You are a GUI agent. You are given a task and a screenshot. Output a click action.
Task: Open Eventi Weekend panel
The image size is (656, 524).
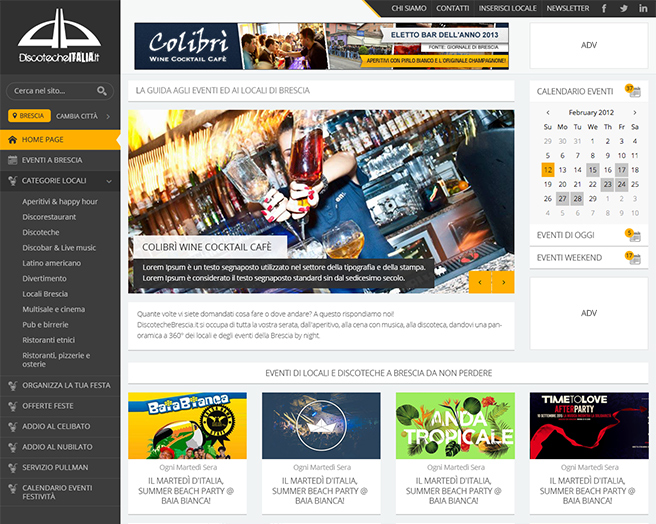tap(589, 258)
